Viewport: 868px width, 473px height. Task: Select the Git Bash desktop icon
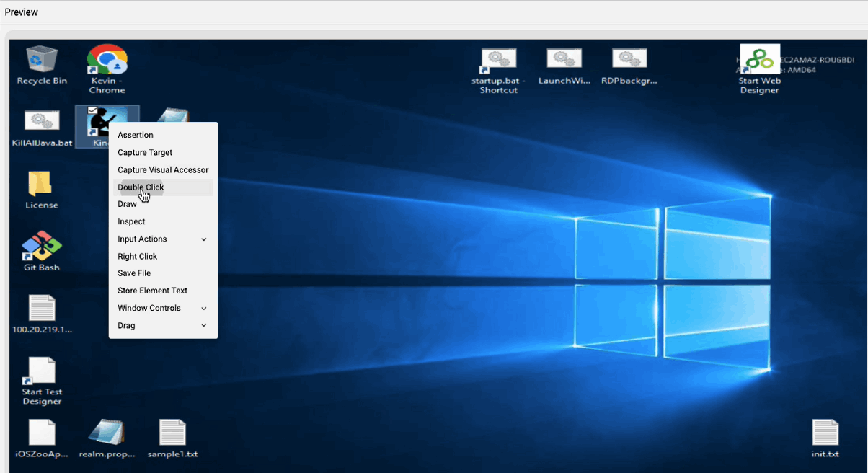pyautogui.click(x=42, y=247)
